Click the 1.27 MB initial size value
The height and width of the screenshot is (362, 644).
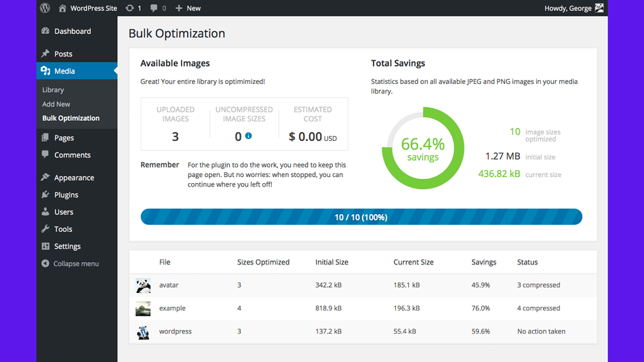point(503,156)
